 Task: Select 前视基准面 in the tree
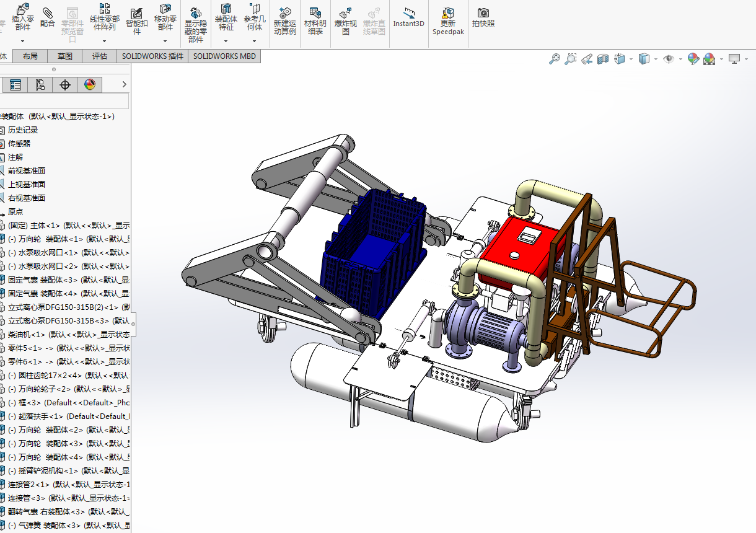[x=27, y=170]
